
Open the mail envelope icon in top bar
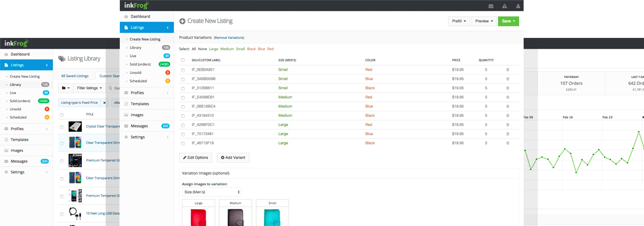coord(491,6)
